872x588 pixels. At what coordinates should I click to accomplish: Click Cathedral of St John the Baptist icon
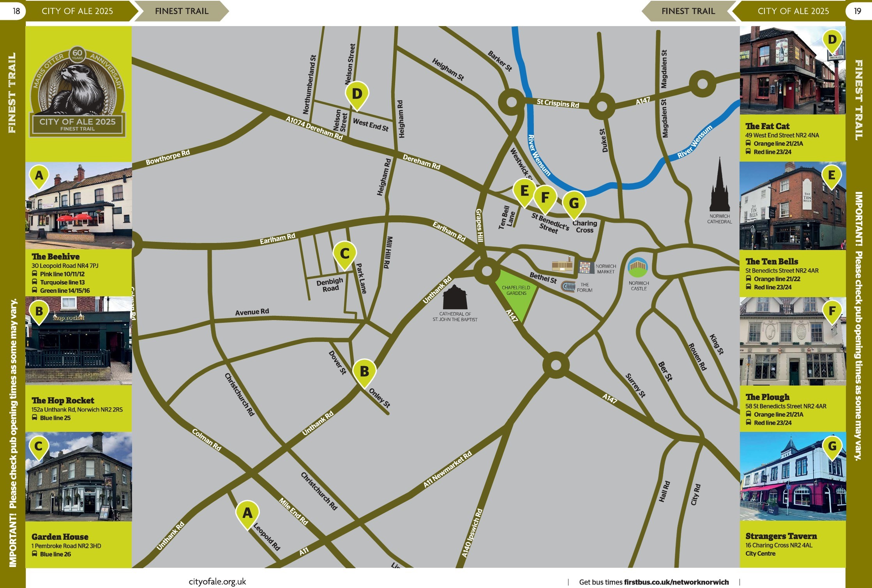pos(455,298)
